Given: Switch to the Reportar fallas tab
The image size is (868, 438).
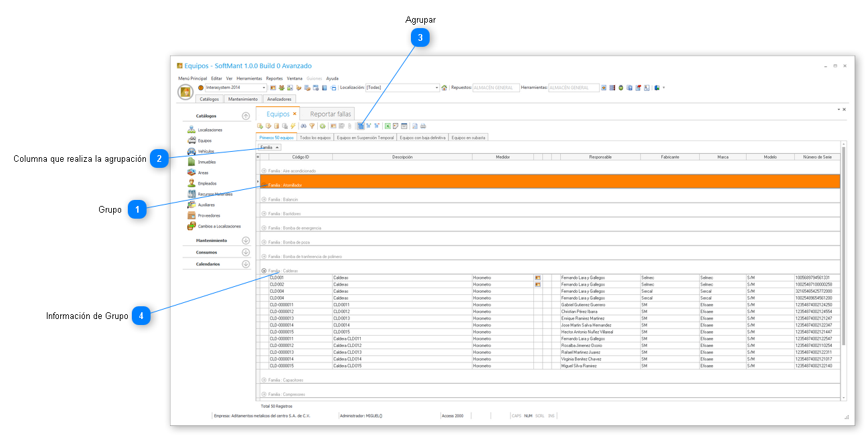Looking at the screenshot, I should coord(330,114).
